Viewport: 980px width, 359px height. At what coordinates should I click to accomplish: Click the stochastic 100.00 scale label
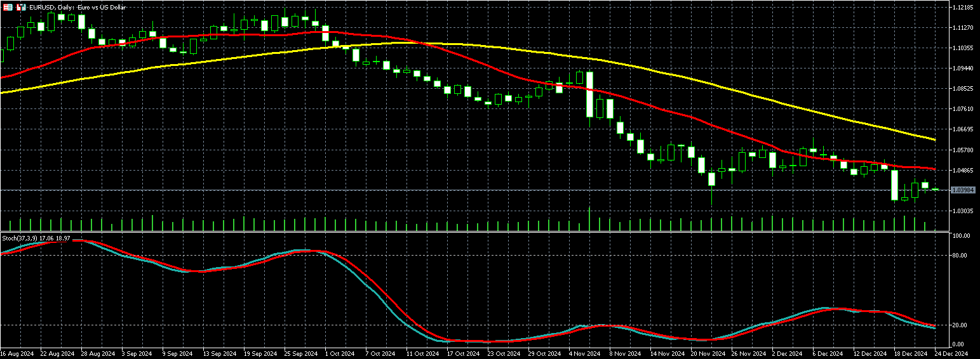tap(961, 236)
